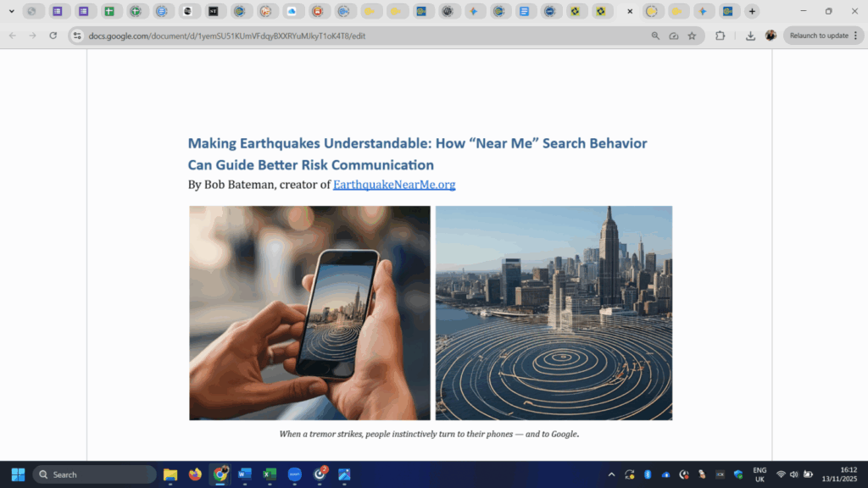The width and height of the screenshot is (868, 488).
Task: Open the volume speaker control
Action: [x=793, y=474]
